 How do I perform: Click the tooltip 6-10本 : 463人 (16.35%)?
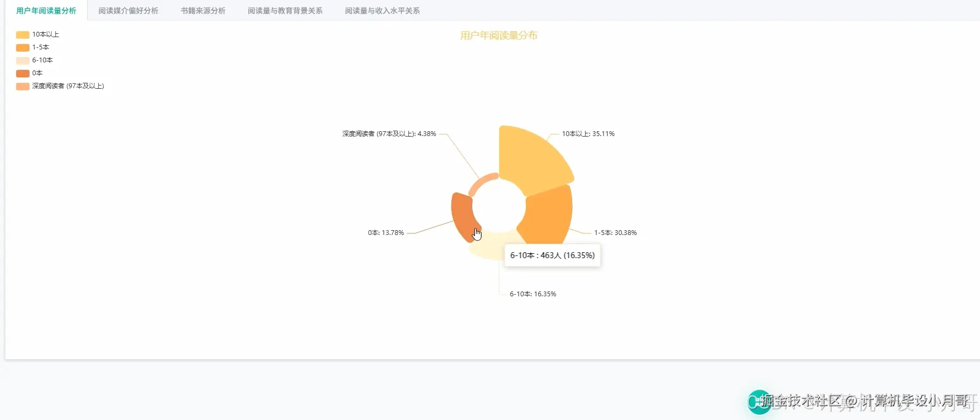pyautogui.click(x=552, y=255)
